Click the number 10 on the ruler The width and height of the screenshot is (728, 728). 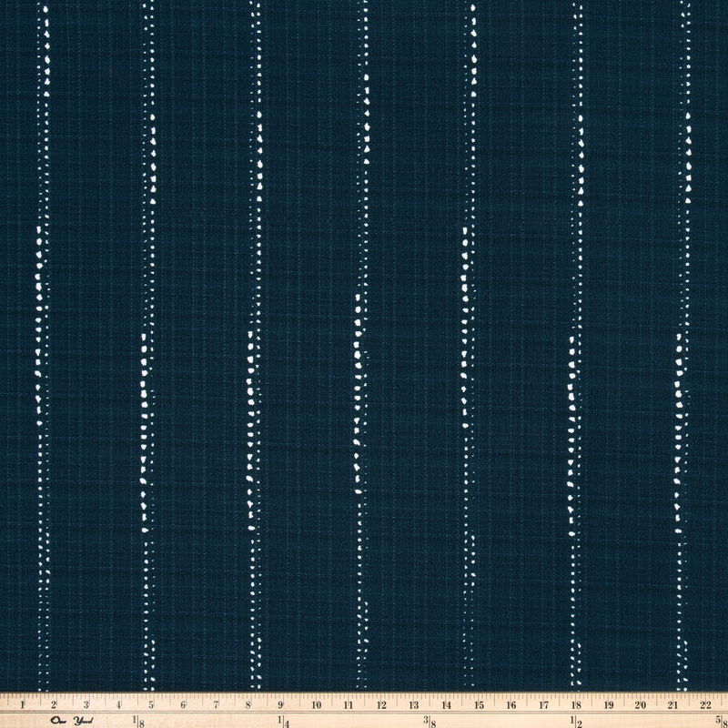pos(314,704)
